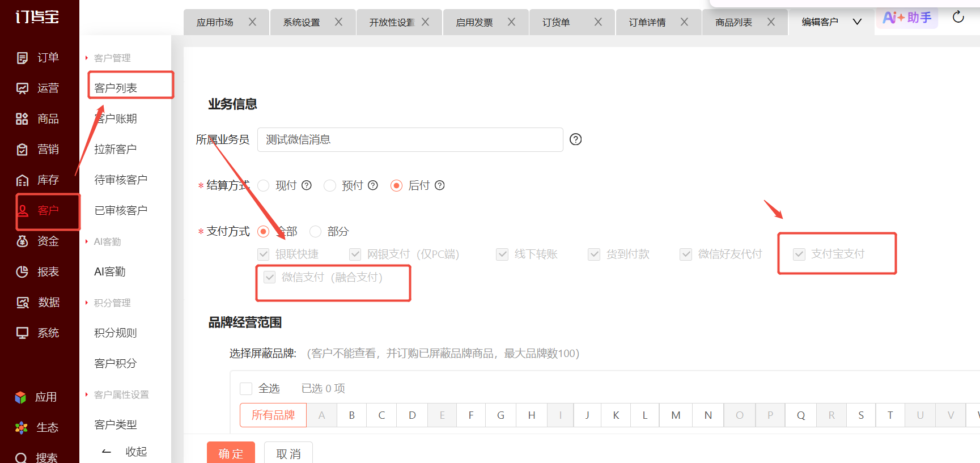Screen dimensions: 980x463
Task: Select the 部分 payment radio button
Action: coord(316,231)
